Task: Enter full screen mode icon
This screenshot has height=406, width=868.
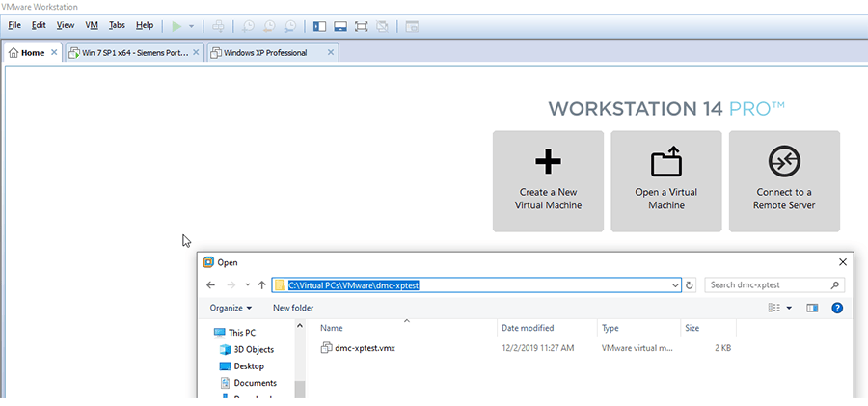Action: [x=361, y=26]
